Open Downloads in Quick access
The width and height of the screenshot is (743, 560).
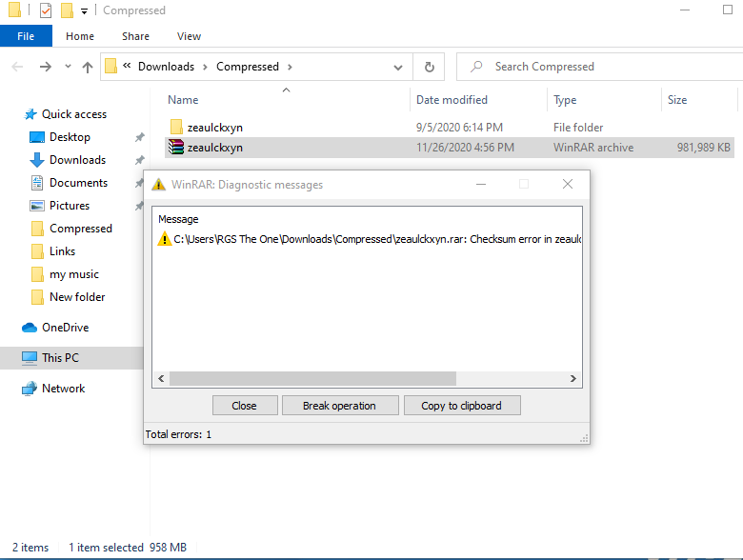click(77, 160)
